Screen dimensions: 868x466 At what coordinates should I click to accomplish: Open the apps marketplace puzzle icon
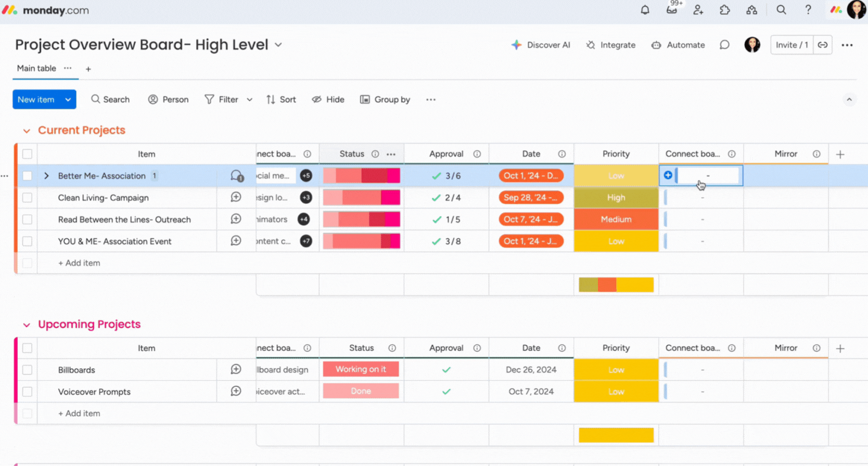725,10
